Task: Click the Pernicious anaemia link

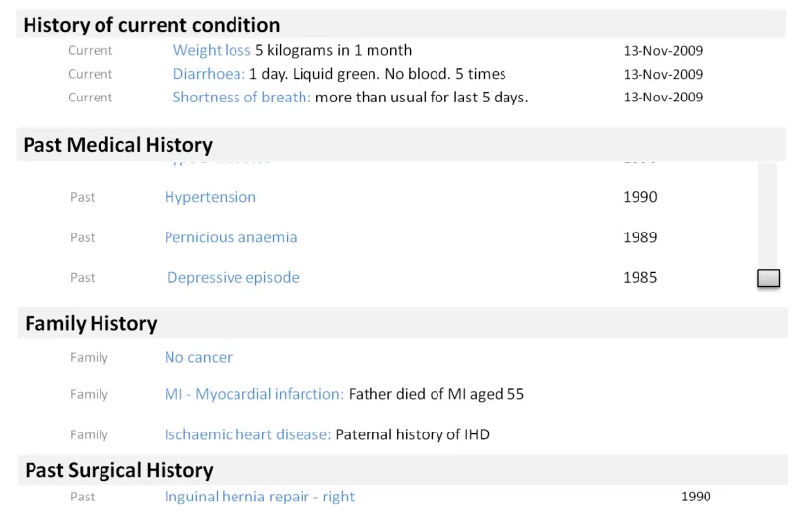Action: point(231,237)
